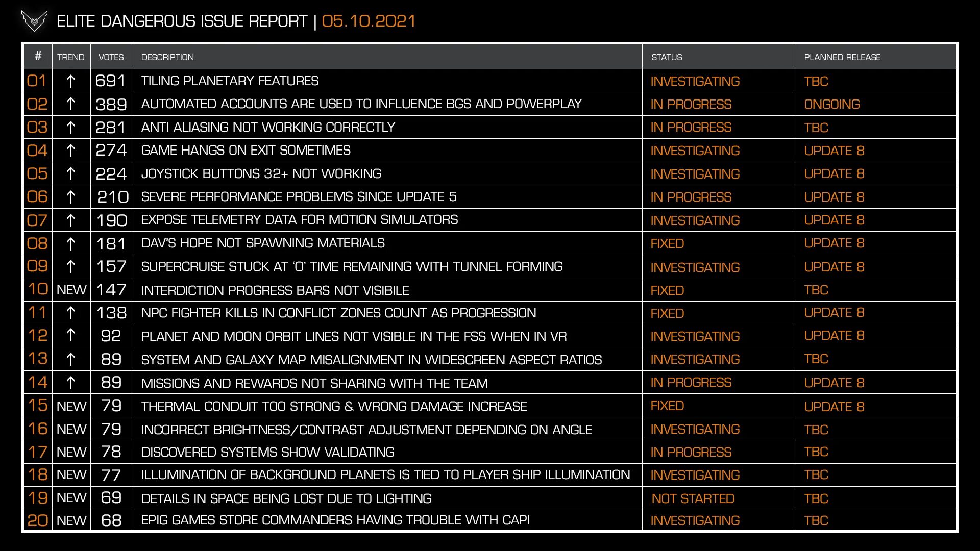Click the trend up arrow for issue 01
This screenshot has width=980, height=551.
click(x=71, y=81)
